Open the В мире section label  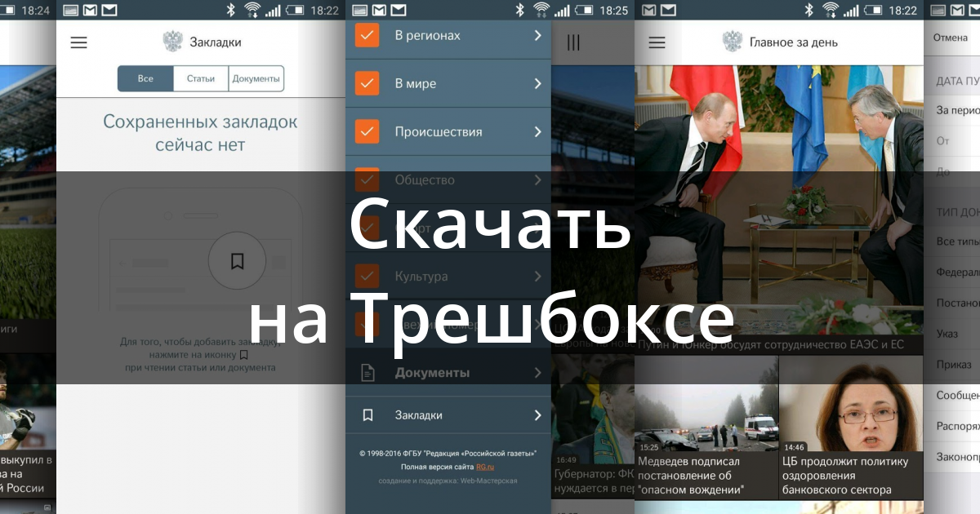(416, 83)
